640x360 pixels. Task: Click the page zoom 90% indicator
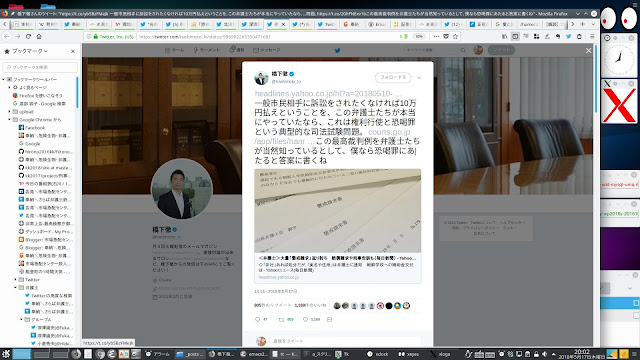419,36
